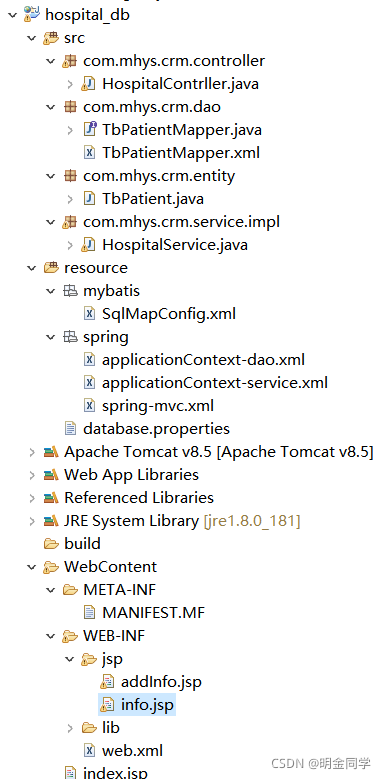The width and height of the screenshot is (386, 779).
Task: Collapse the WebContent folder
Action: point(32,567)
